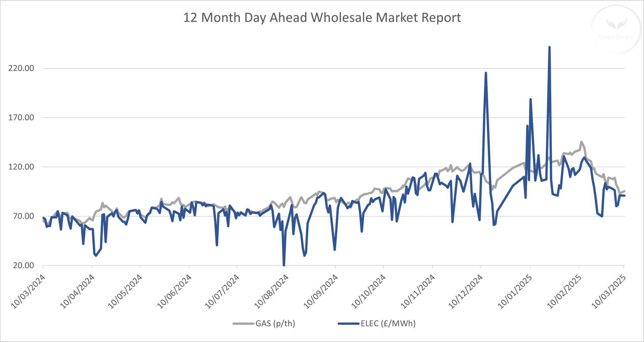Screen dimensions: 644x342
Task: Click the 10/06/2024 x-axis date label
Action: [174, 291]
